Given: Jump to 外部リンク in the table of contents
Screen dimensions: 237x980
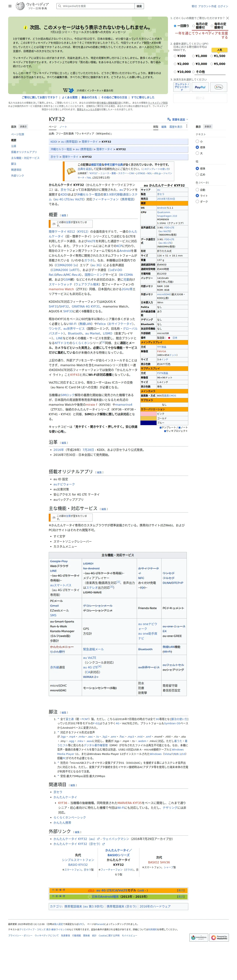Looking at the screenshot, I should [18, 176].
